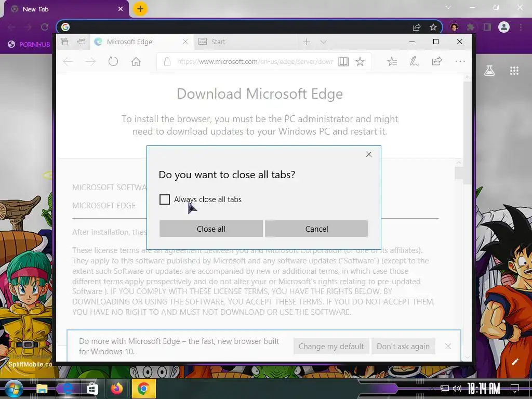532x399 pixels.
Task: Click the lock icon in Edge address bar
Action: (167, 62)
